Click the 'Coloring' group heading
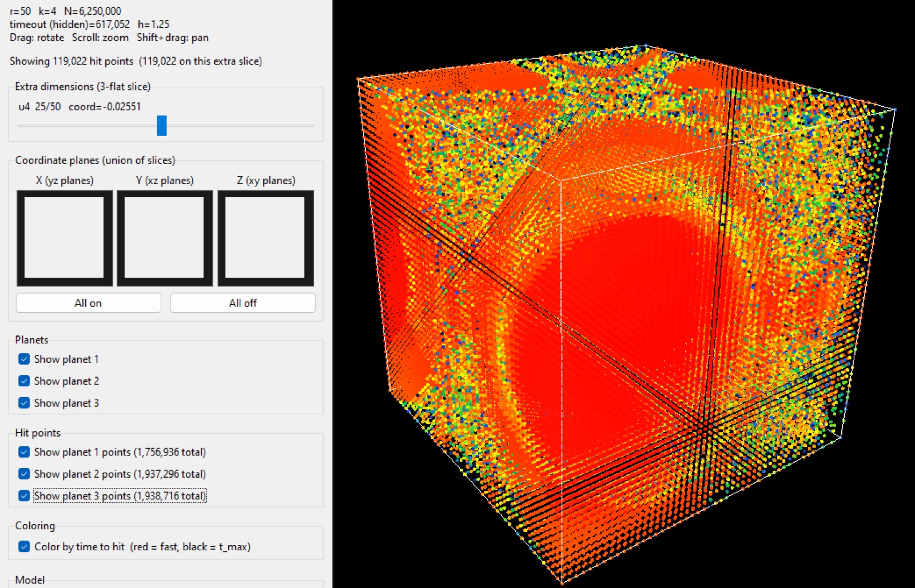The image size is (915, 588). point(35,526)
